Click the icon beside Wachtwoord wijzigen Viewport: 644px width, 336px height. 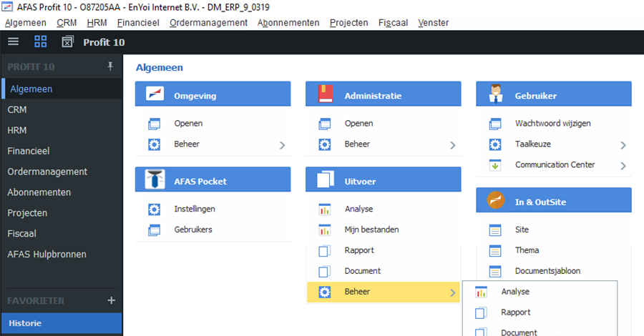point(495,124)
